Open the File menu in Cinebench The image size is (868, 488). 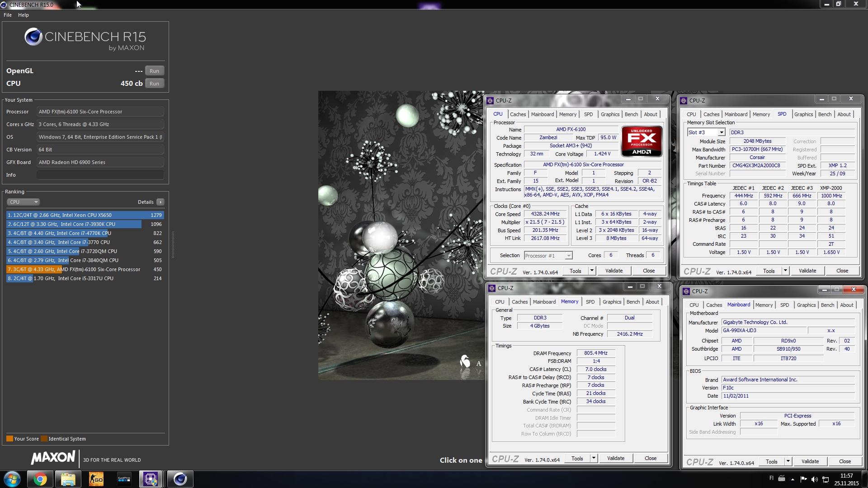(x=8, y=15)
